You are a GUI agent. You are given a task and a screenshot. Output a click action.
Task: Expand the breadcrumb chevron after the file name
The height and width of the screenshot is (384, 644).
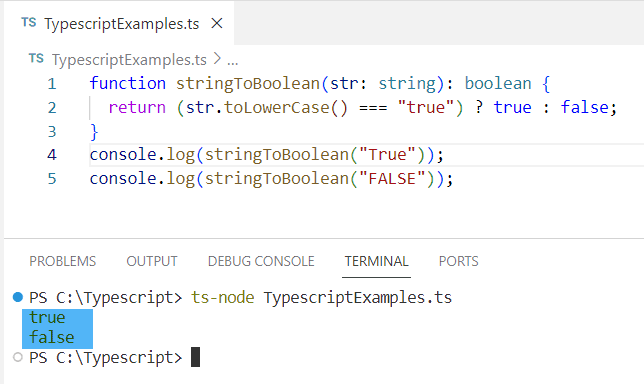[217, 59]
